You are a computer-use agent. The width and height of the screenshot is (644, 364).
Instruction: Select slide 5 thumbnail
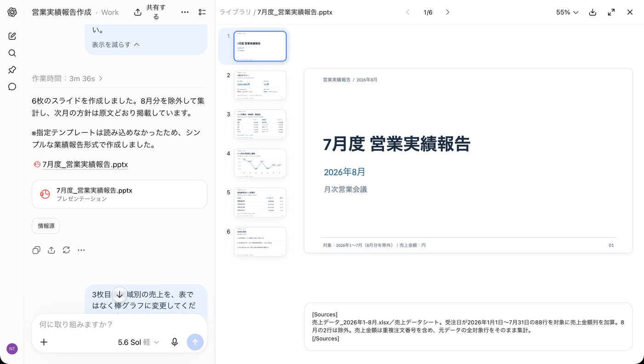pyautogui.click(x=260, y=202)
